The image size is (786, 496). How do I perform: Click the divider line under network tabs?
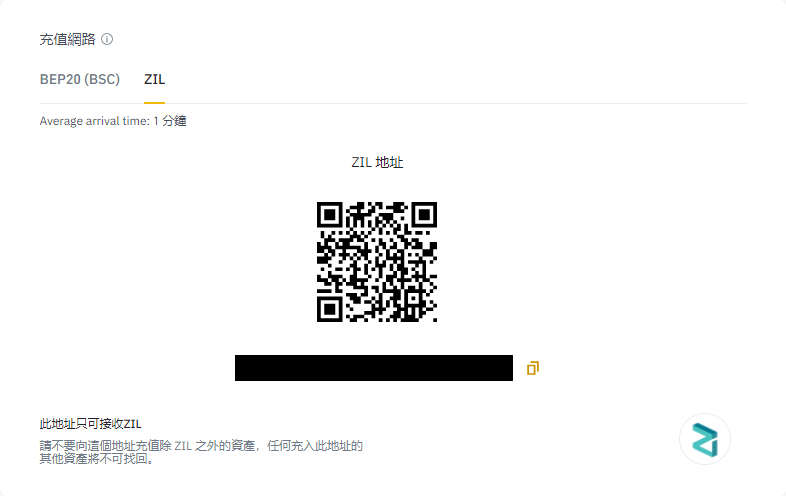pos(393,103)
